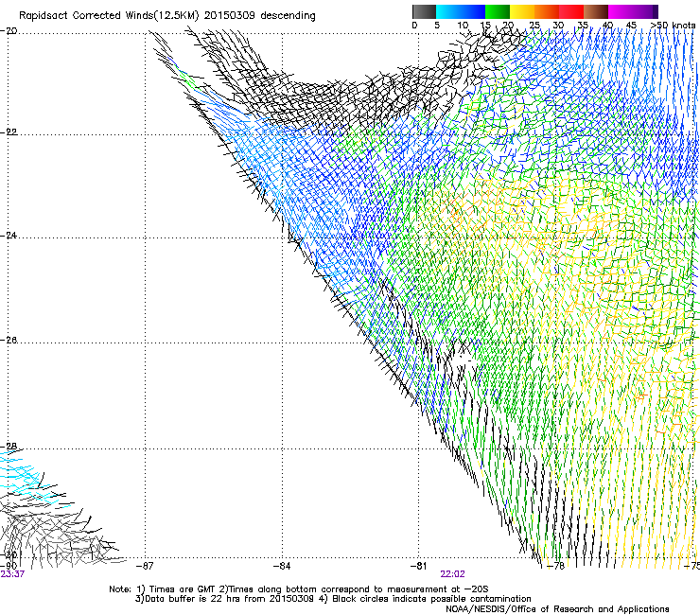Click the '-78' longitude axis label
This screenshot has width=700, height=615.
(556, 566)
